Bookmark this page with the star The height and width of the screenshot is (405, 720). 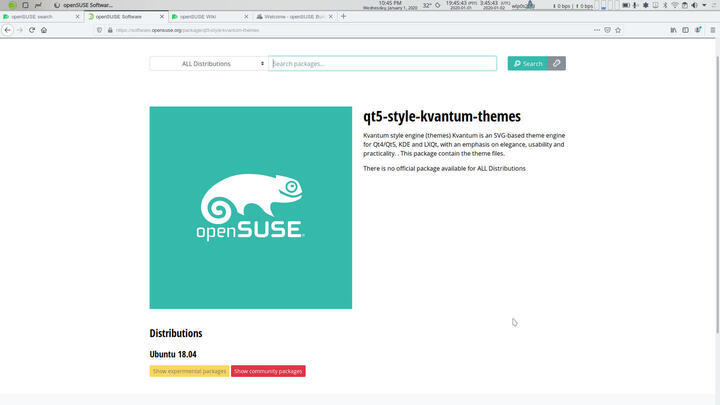618,30
